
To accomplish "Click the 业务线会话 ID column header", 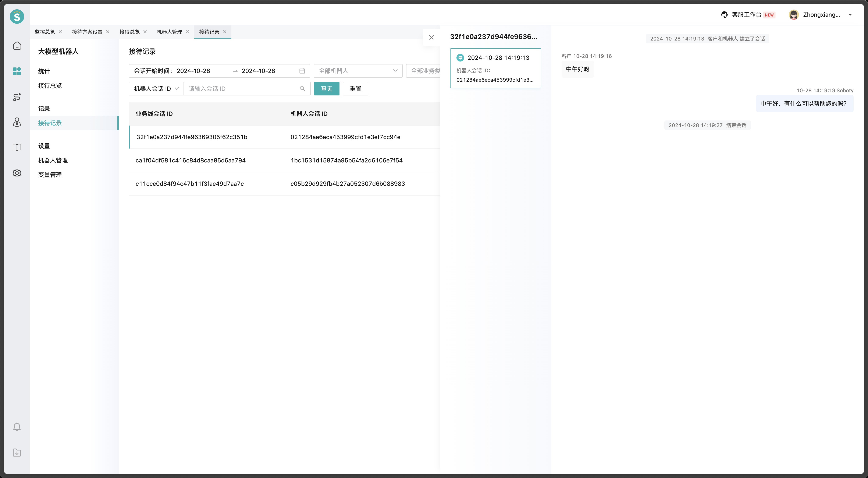I will point(154,114).
